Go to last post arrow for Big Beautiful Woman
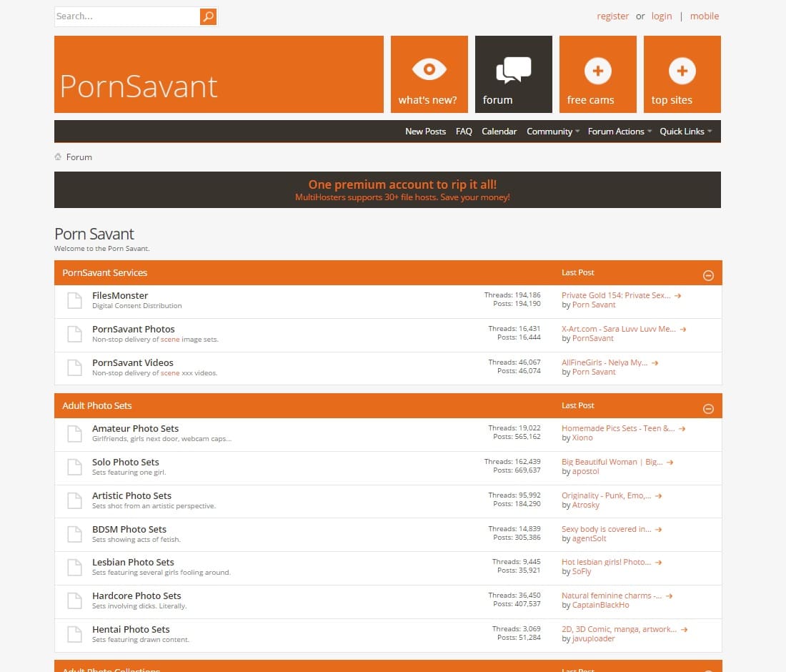 [x=670, y=463]
